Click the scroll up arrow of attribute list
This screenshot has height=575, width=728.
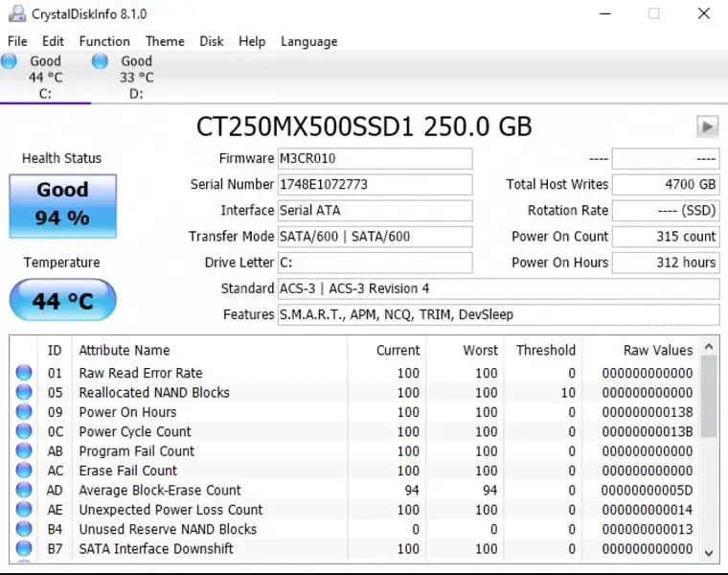coord(709,347)
